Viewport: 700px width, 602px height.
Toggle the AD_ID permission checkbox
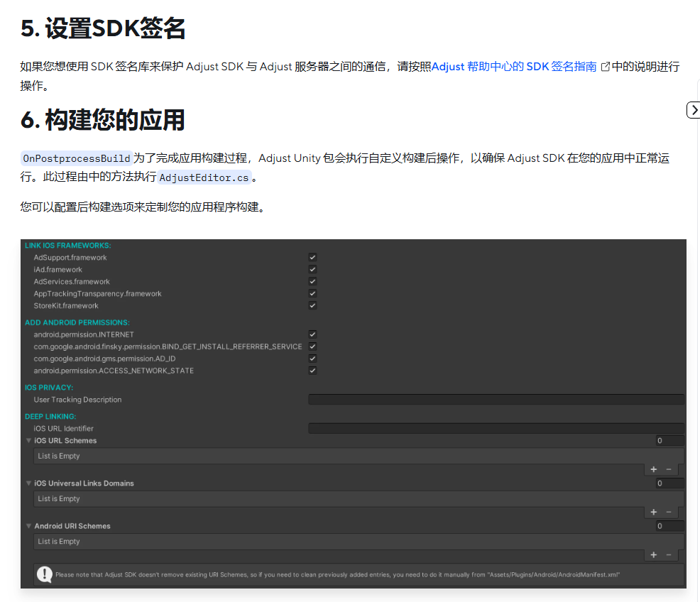pos(312,359)
